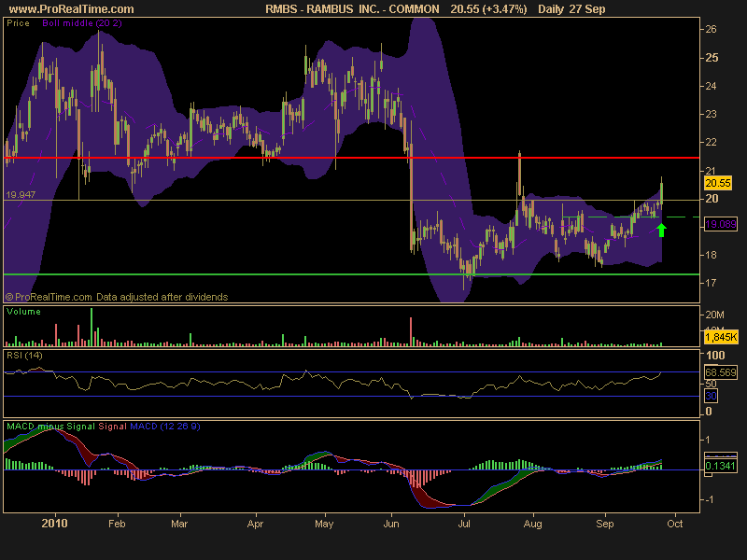Screen dimensions: 747x560
Task: Click the green support line
Action: 352,274
